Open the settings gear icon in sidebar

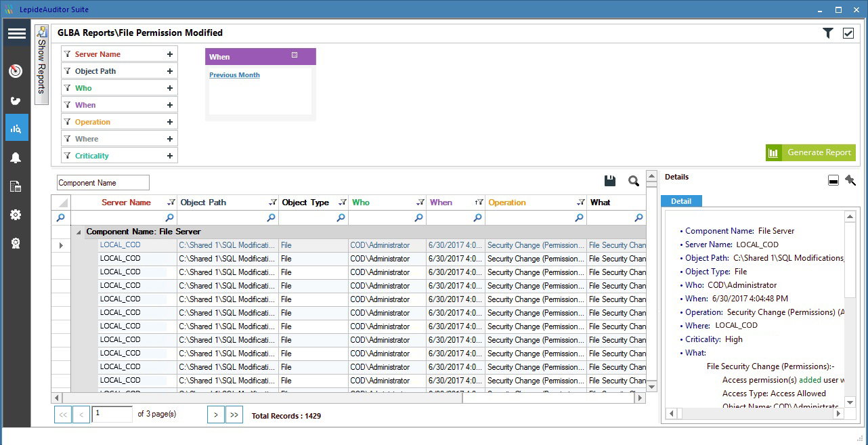tap(16, 215)
